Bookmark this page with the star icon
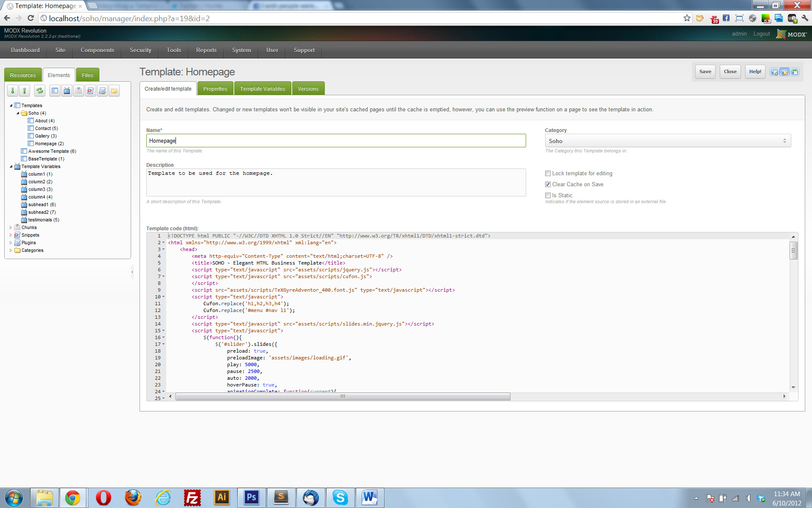Viewport: 812px width, 508px height. [x=687, y=18]
